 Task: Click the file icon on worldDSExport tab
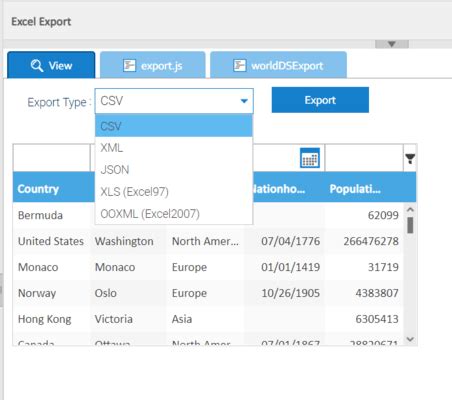239,66
